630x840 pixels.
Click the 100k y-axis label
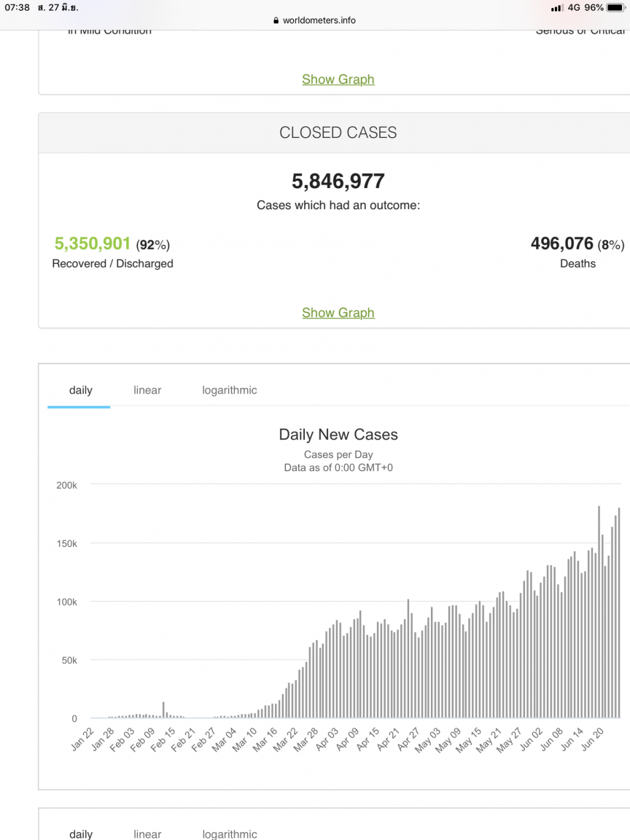(67, 602)
